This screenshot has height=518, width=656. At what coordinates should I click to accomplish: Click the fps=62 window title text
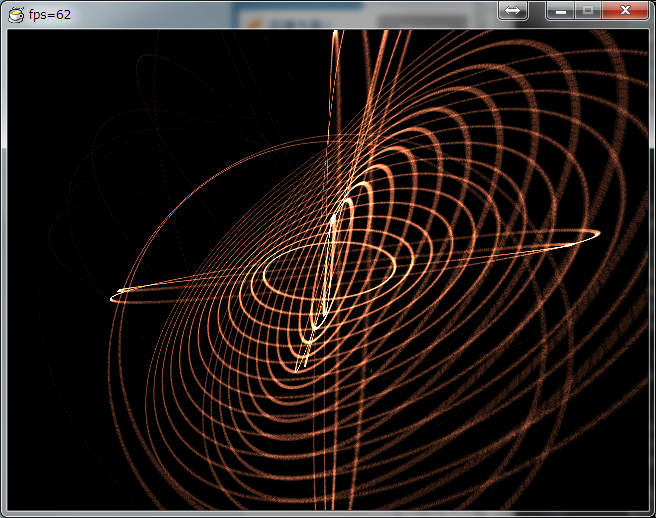(50, 15)
